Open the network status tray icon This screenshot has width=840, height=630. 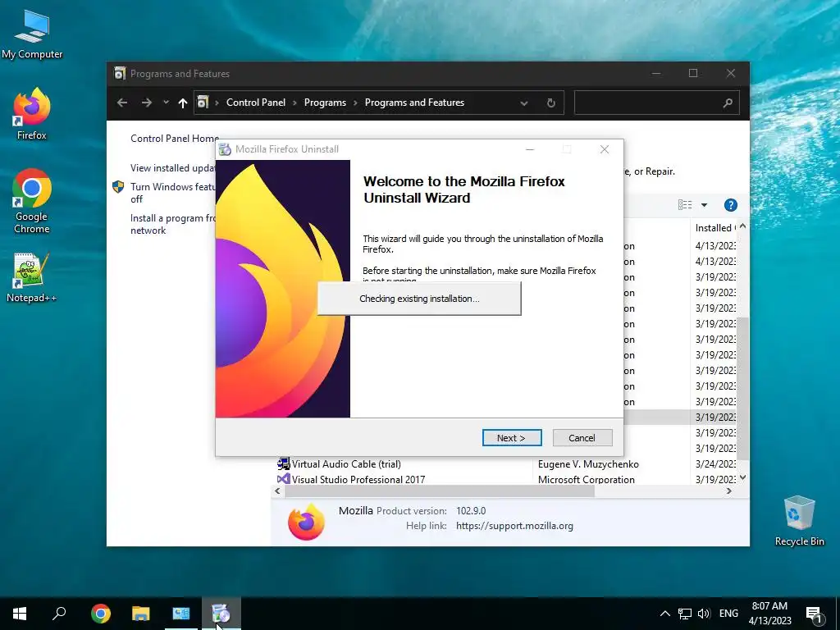[x=685, y=614]
